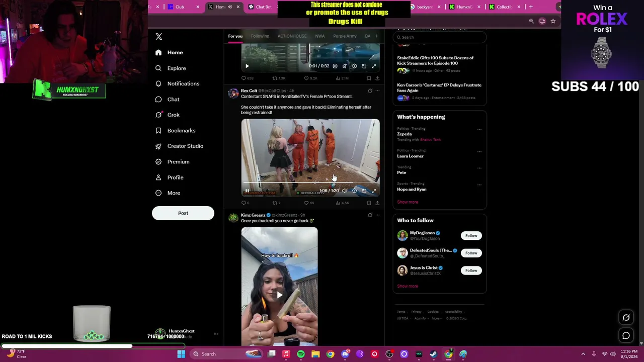Switch to the AC7IONHOUSE timeline tab

292,36
